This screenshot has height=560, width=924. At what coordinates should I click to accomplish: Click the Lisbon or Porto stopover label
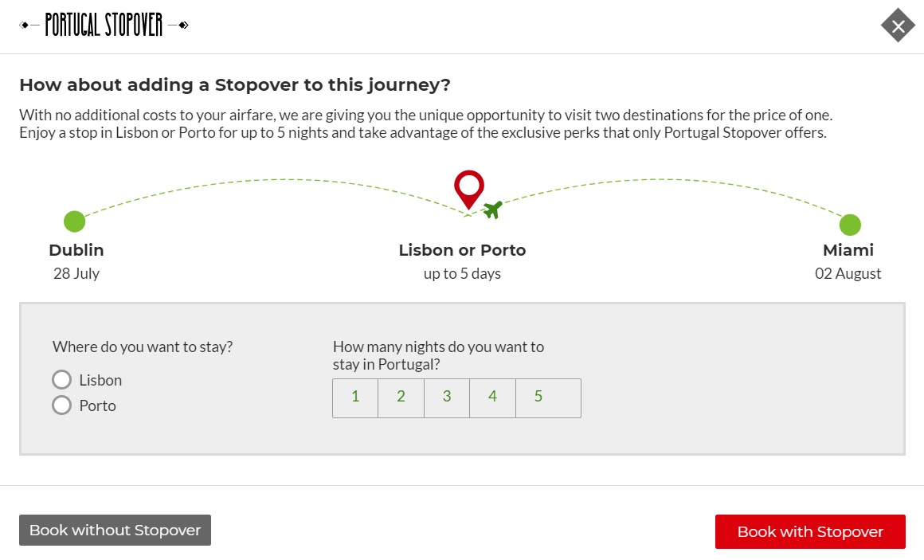click(462, 250)
